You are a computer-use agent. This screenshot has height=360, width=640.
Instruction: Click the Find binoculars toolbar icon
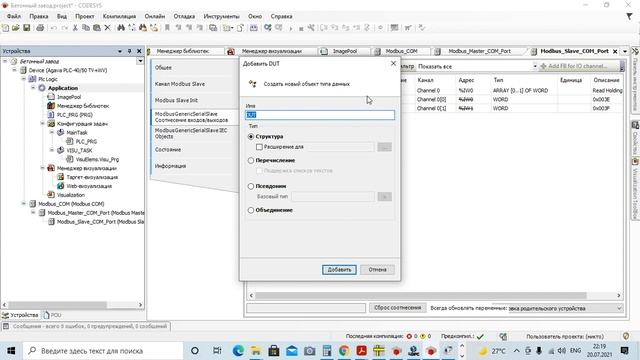point(121,28)
